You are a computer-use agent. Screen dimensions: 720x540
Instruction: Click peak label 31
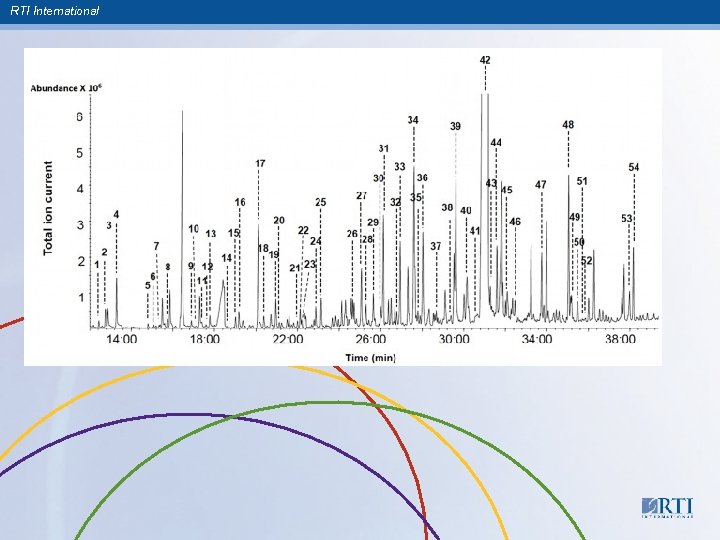coord(384,148)
